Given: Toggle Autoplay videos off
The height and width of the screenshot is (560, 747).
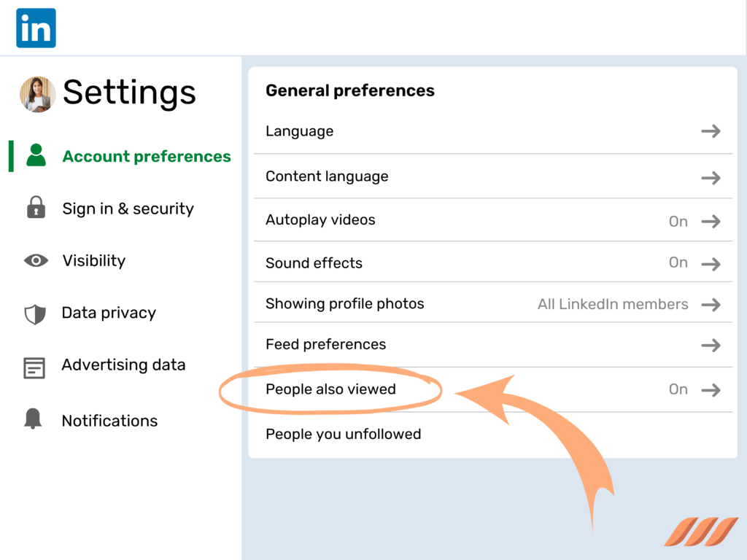Looking at the screenshot, I should point(677,221).
